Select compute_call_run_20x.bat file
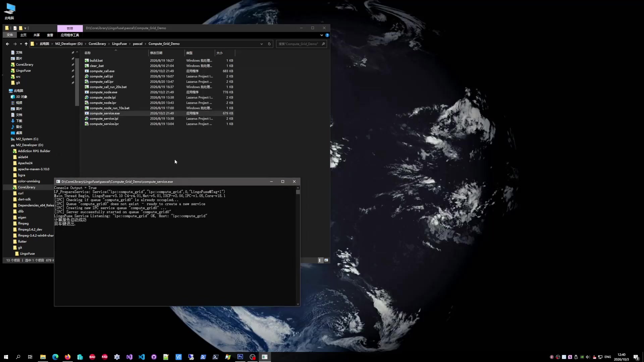The width and height of the screenshot is (644, 362). pos(108,87)
